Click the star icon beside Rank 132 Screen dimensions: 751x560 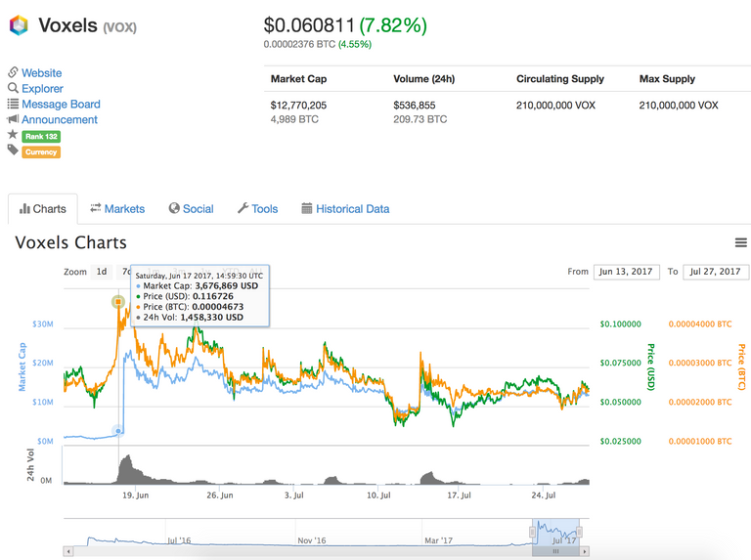pos(13,135)
